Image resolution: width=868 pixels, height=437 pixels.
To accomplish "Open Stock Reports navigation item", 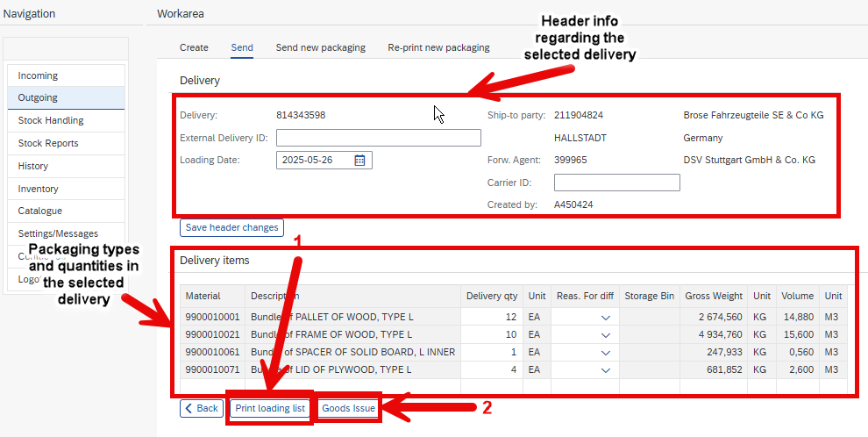I will pos(67,143).
